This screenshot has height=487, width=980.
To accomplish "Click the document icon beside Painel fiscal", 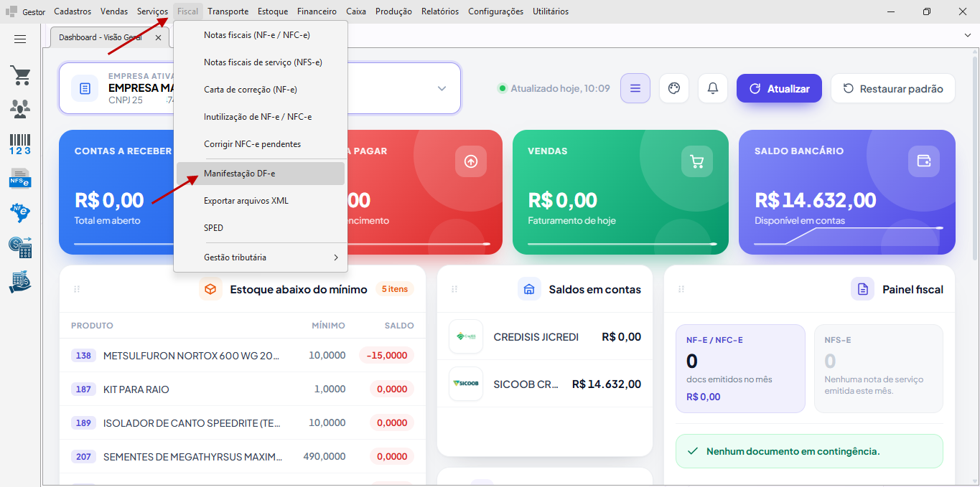I will [862, 289].
